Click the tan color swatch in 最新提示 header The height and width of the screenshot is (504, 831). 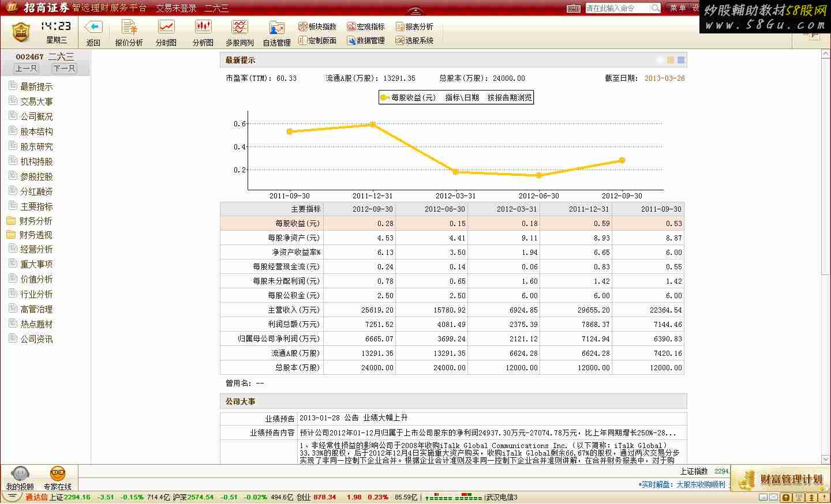(671, 60)
